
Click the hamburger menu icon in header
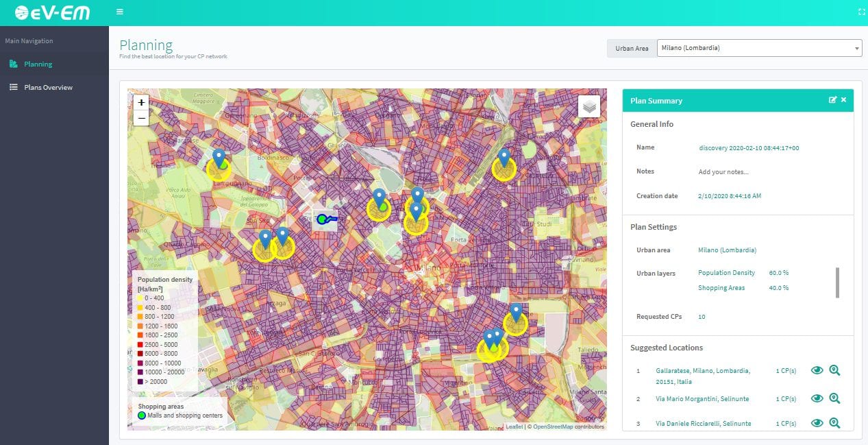[120, 12]
